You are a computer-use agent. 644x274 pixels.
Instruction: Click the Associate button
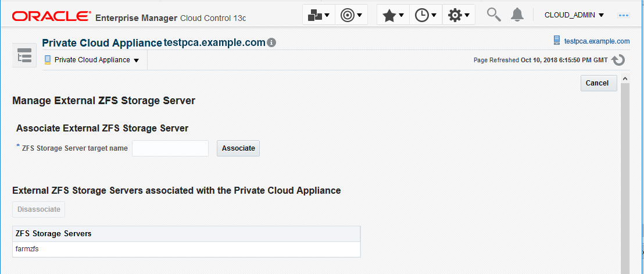tap(238, 148)
